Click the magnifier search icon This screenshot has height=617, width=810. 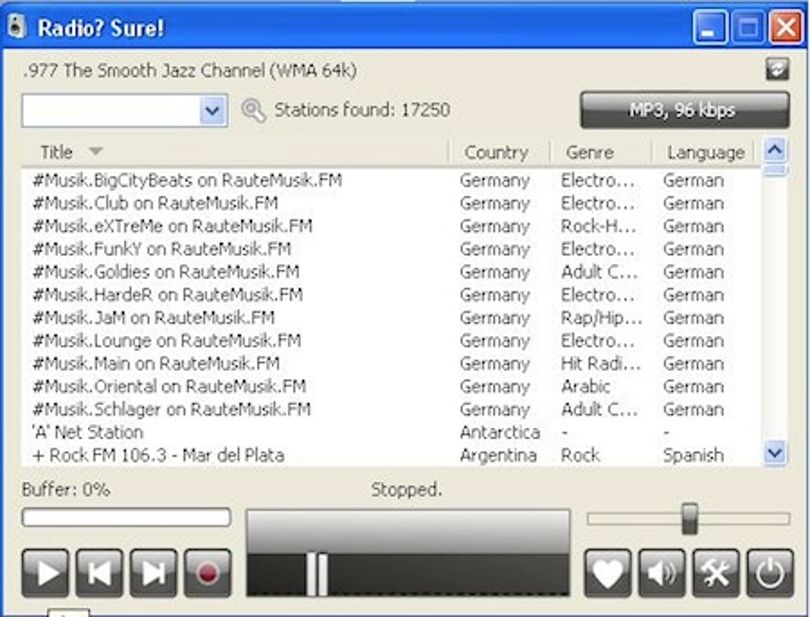tap(254, 110)
